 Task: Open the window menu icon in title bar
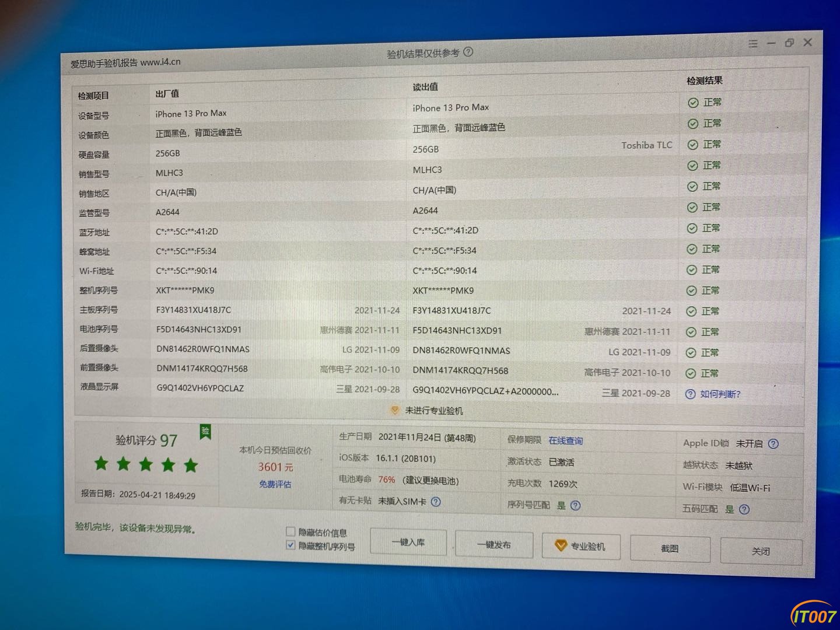(x=753, y=44)
